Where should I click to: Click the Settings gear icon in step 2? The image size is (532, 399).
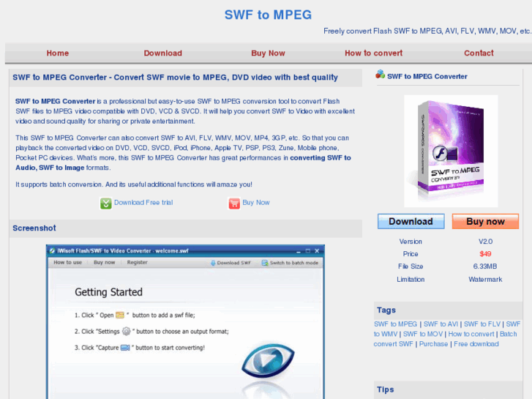tap(126, 331)
